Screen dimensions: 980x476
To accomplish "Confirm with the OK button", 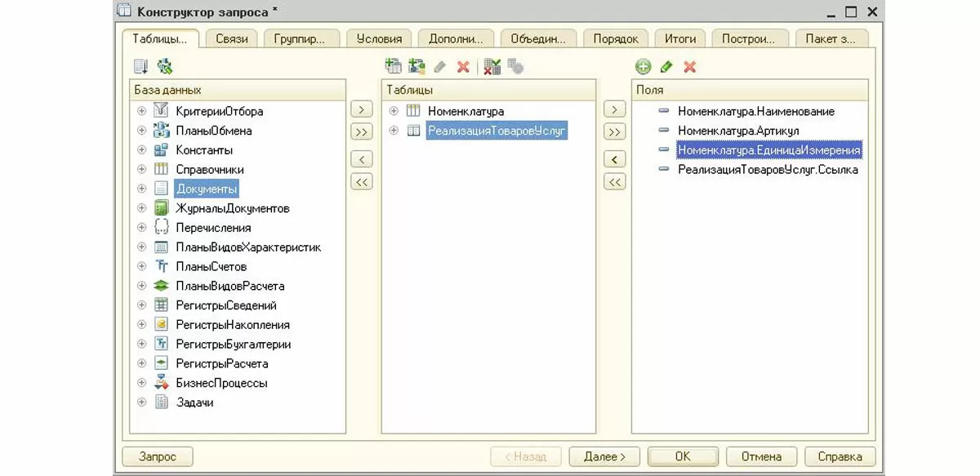I will (x=683, y=456).
